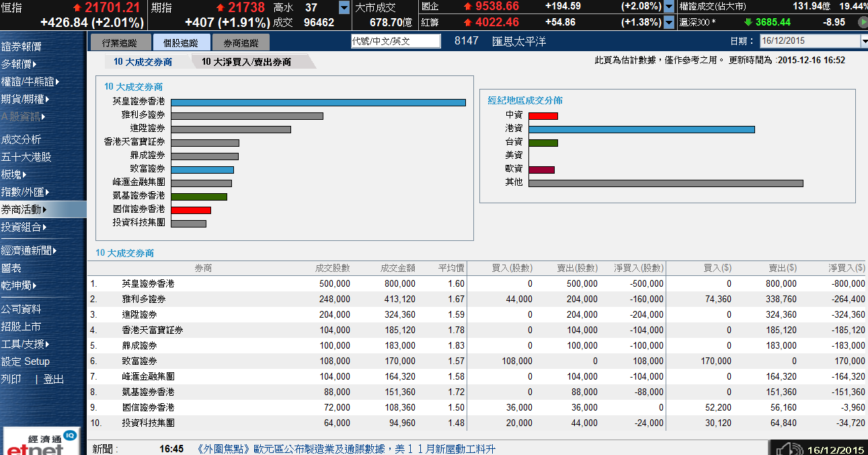Click the green down arrow beside 3685.44
Viewport: 868px width, 455px height.
click(748, 22)
